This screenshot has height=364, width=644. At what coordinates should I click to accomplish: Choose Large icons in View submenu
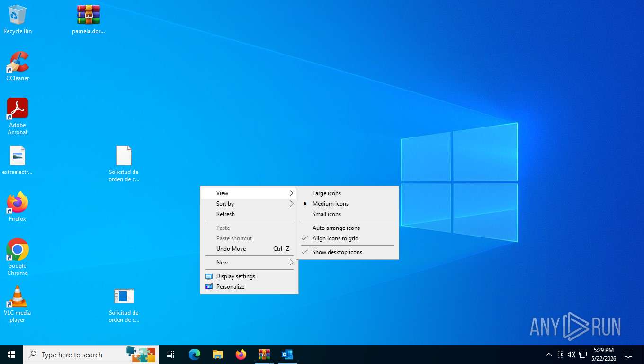tap(348, 193)
